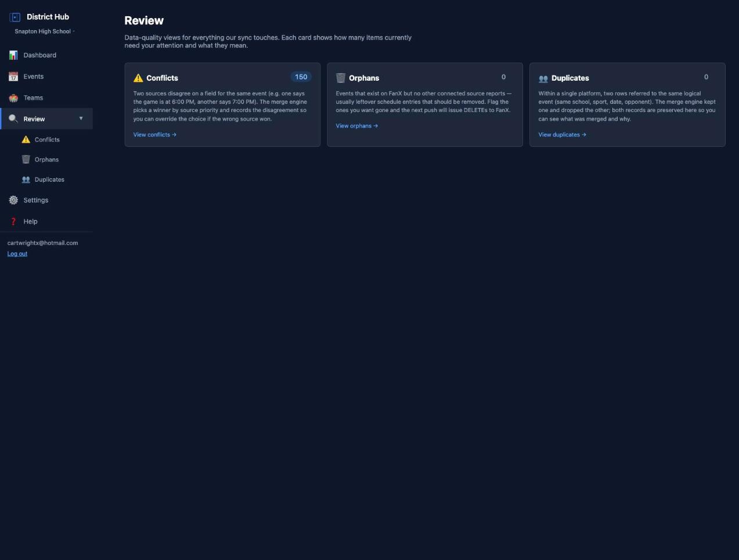Click the Conflicts card heading
The width and height of the screenshot is (739, 560).
[162, 78]
